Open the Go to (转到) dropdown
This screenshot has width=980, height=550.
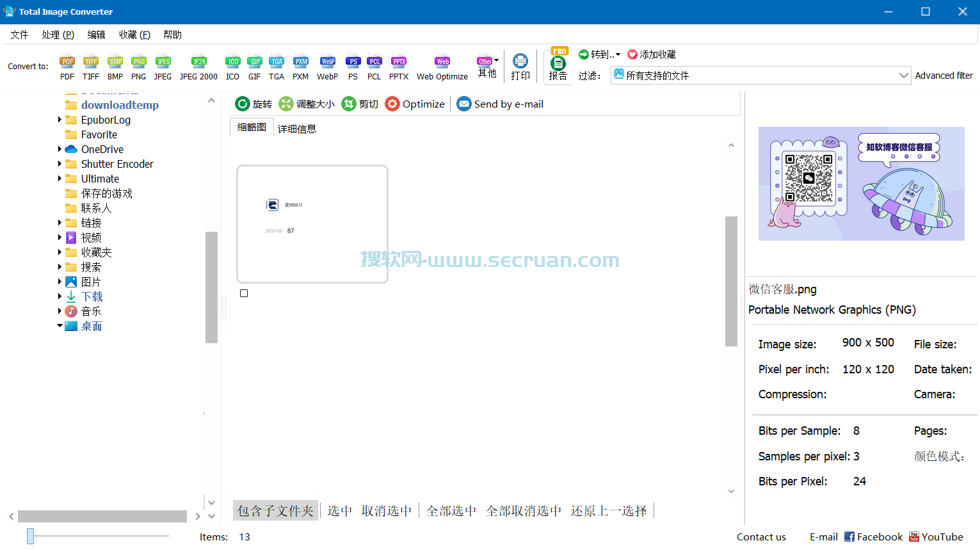point(600,54)
